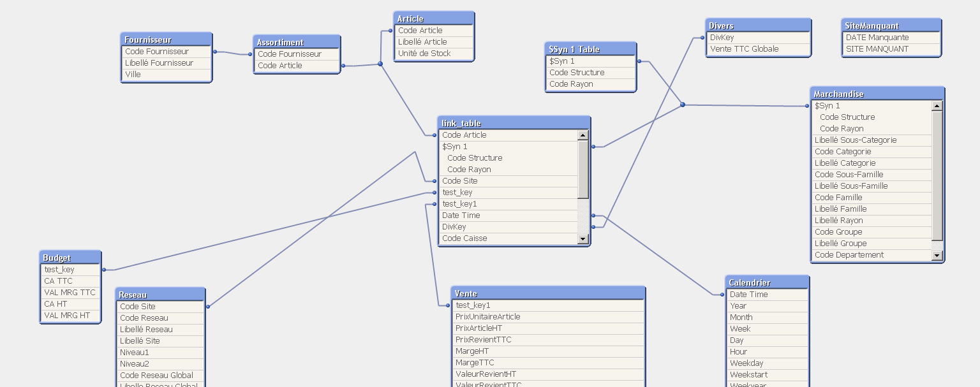The height and width of the screenshot is (387, 980).
Task: Click VAL MRG TTC field in Budget
Action: click(x=70, y=293)
